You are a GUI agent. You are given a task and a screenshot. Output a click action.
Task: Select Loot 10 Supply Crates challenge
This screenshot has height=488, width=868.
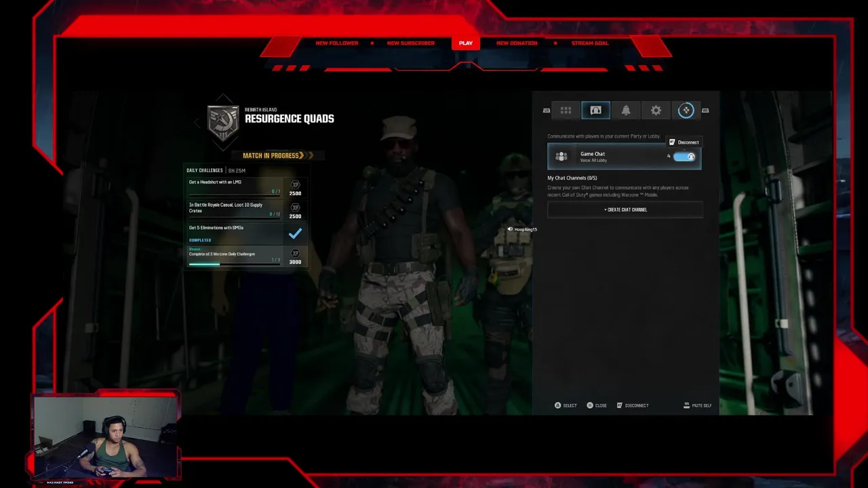point(246,210)
